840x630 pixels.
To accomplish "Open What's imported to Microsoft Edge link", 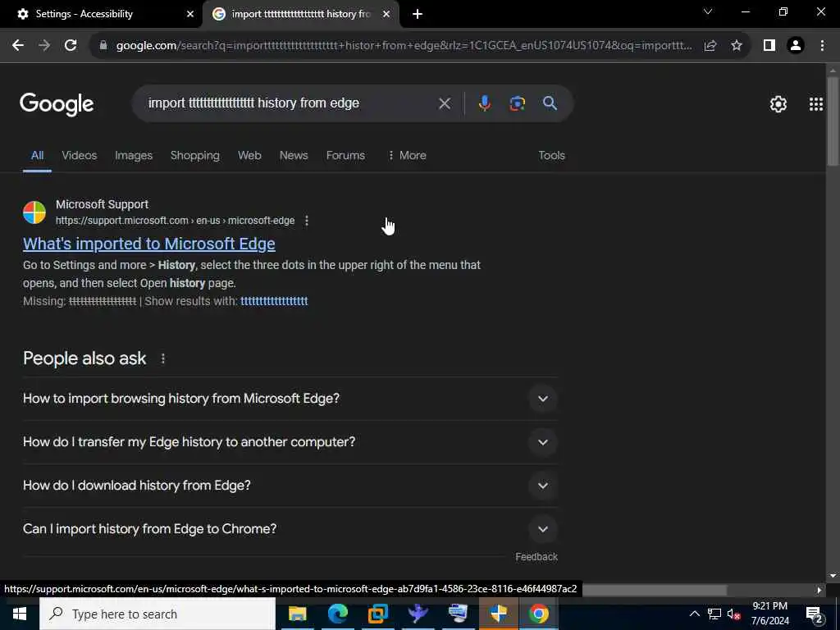I will point(149,244).
